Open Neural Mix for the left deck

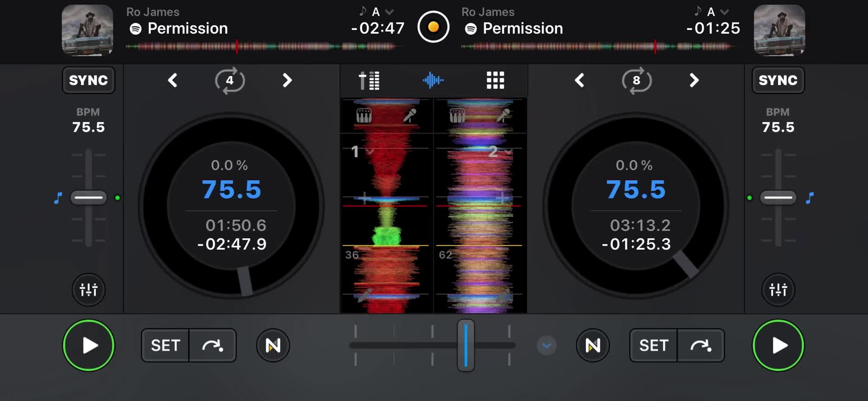(x=273, y=345)
